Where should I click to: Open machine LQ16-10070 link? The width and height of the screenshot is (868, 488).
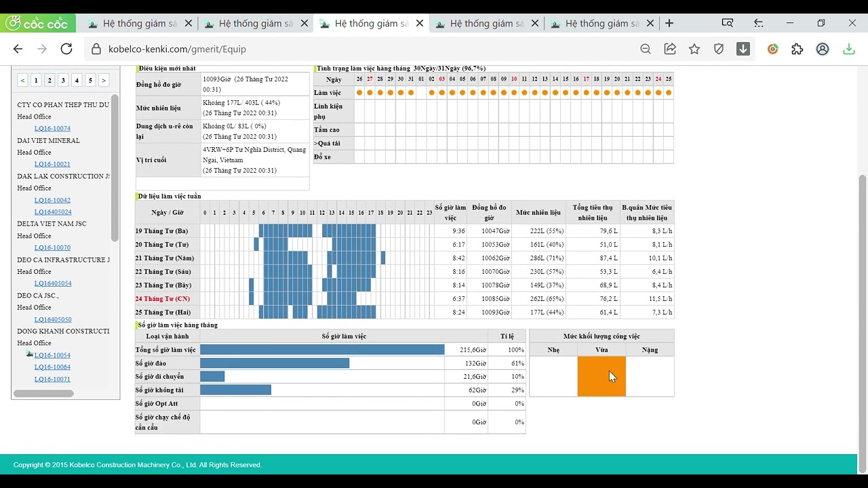(52, 247)
